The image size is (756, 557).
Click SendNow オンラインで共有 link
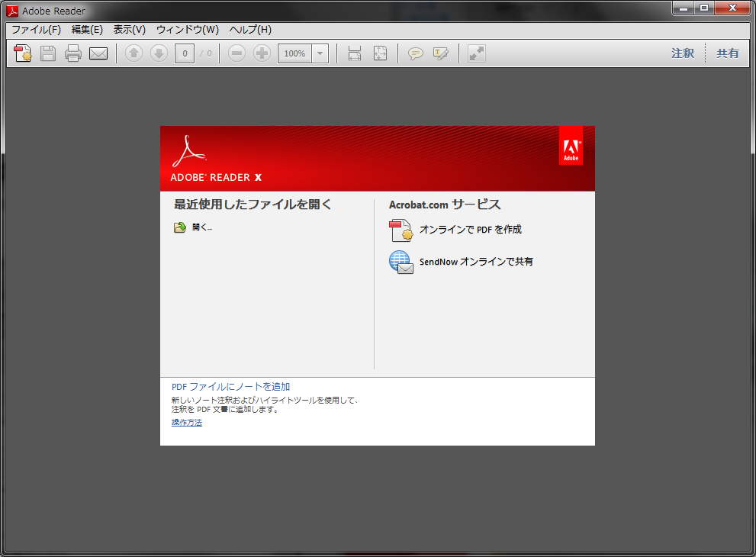click(476, 262)
